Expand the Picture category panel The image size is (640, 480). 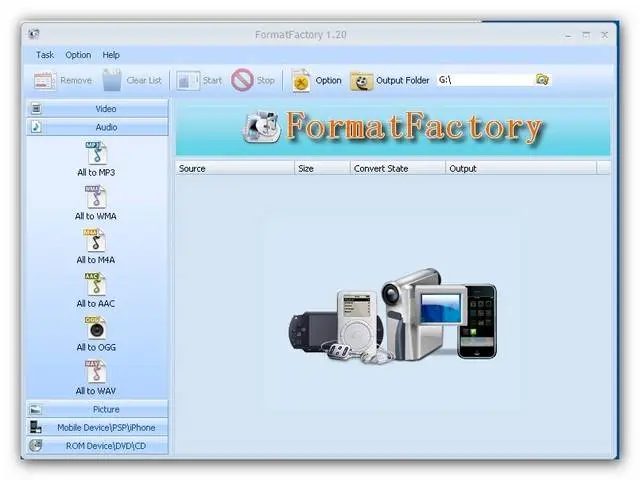click(x=98, y=409)
